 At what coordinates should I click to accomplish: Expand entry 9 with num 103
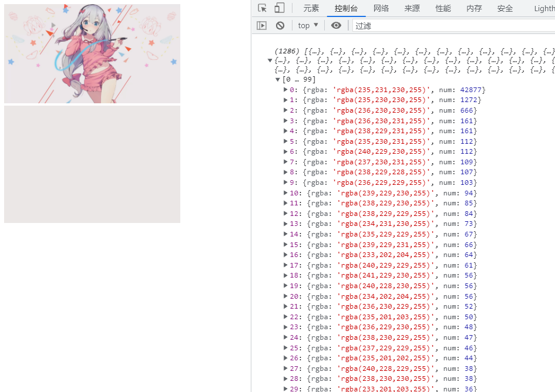pos(285,183)
